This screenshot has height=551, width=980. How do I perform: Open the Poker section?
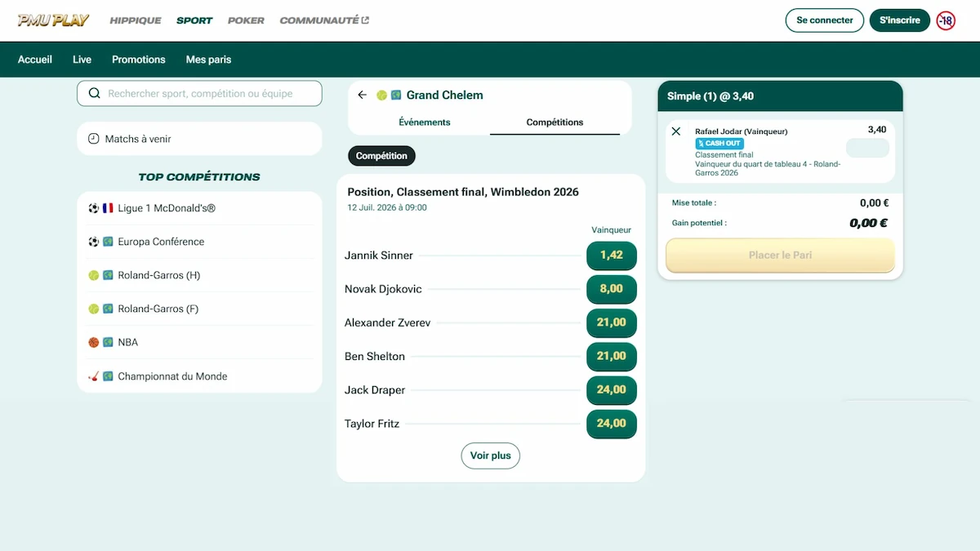pos(246,20)
